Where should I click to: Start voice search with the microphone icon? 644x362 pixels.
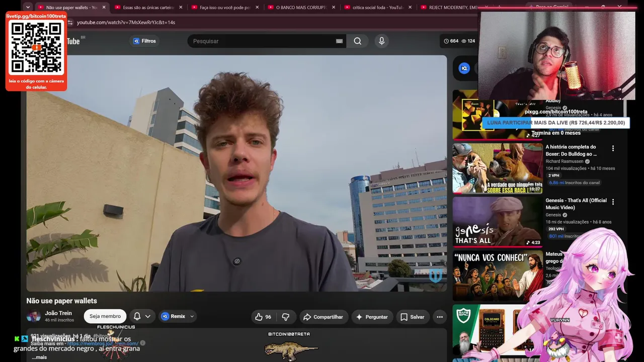point(381,41)
